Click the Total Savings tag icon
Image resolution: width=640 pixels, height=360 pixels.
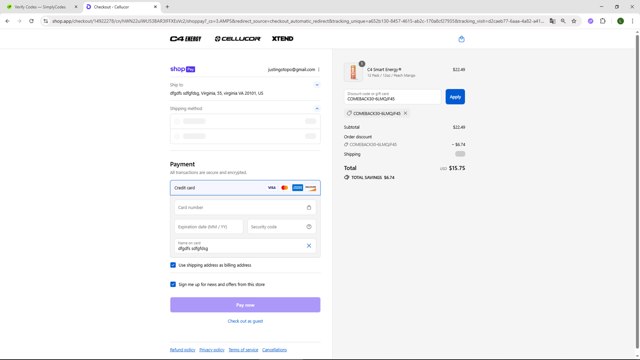tap(347, 178)
